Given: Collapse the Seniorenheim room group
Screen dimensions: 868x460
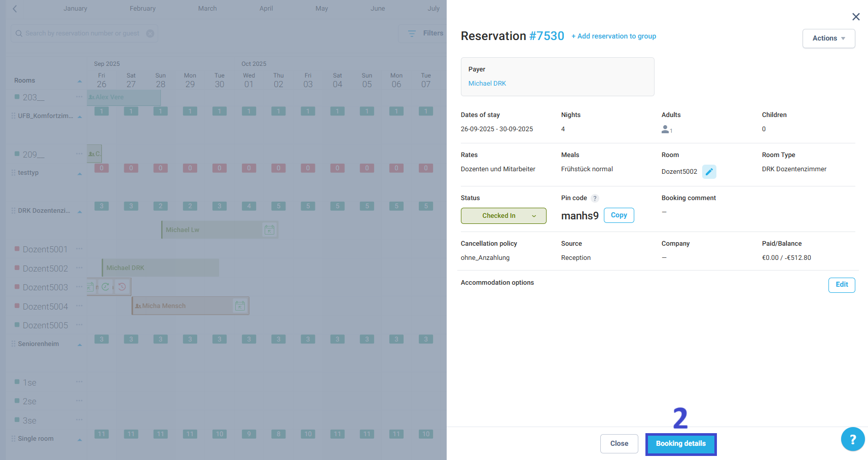Looking at the screenshot, I should click(79, 344).
